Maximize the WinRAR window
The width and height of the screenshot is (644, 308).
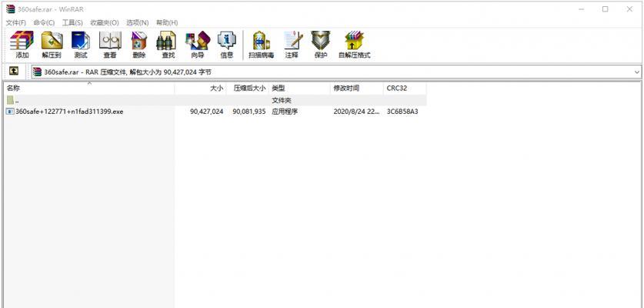[605, 9]
